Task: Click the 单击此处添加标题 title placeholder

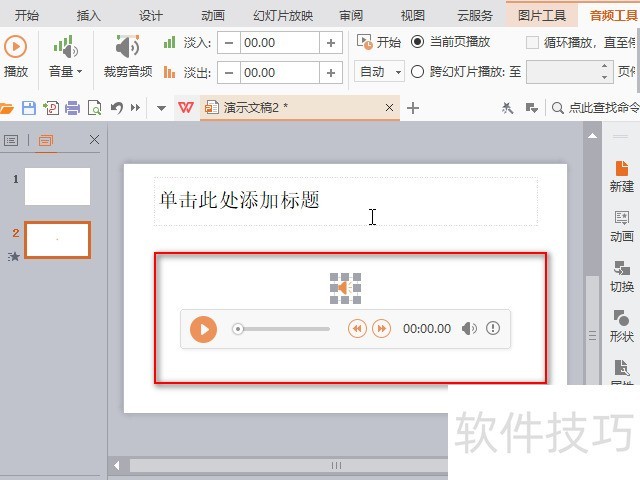Action: [346, 201]
